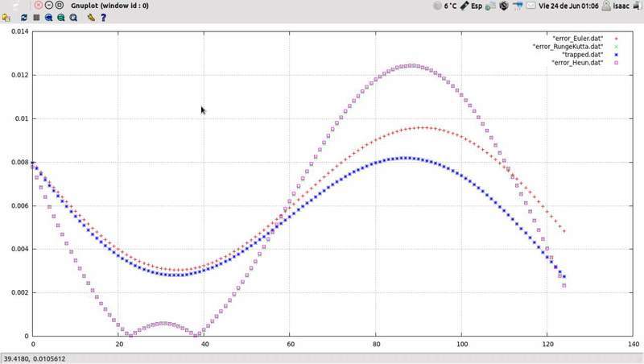Apply the next zoom level
The height and width of the screenshot is (364, 644).
point(61,16)
